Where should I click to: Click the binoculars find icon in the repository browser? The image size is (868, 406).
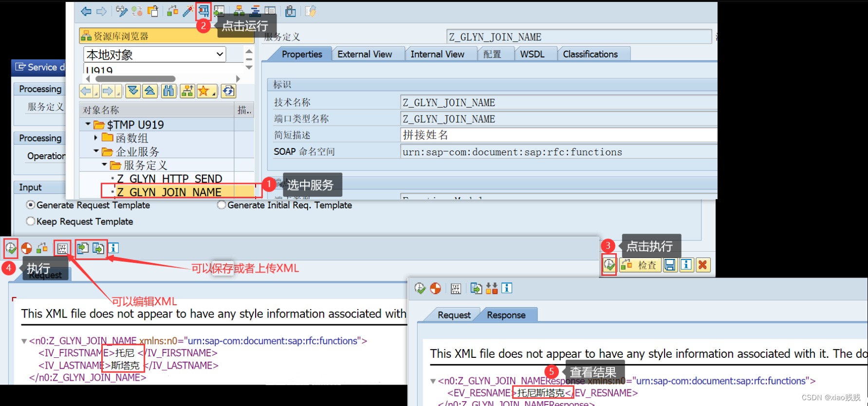(x=168, y=91)
